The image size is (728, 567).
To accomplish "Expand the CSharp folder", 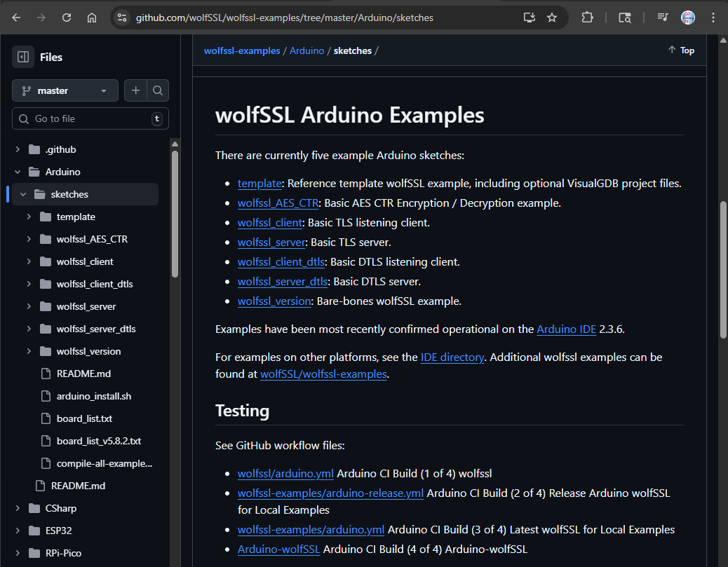I will pyautogui.click(x=18, y=508).
